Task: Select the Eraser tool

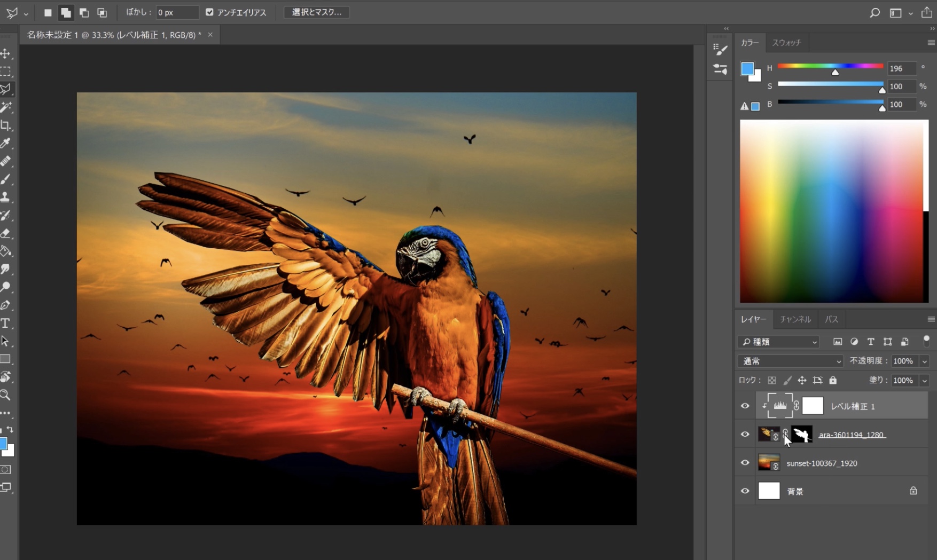Action: [x=6, y=233]
